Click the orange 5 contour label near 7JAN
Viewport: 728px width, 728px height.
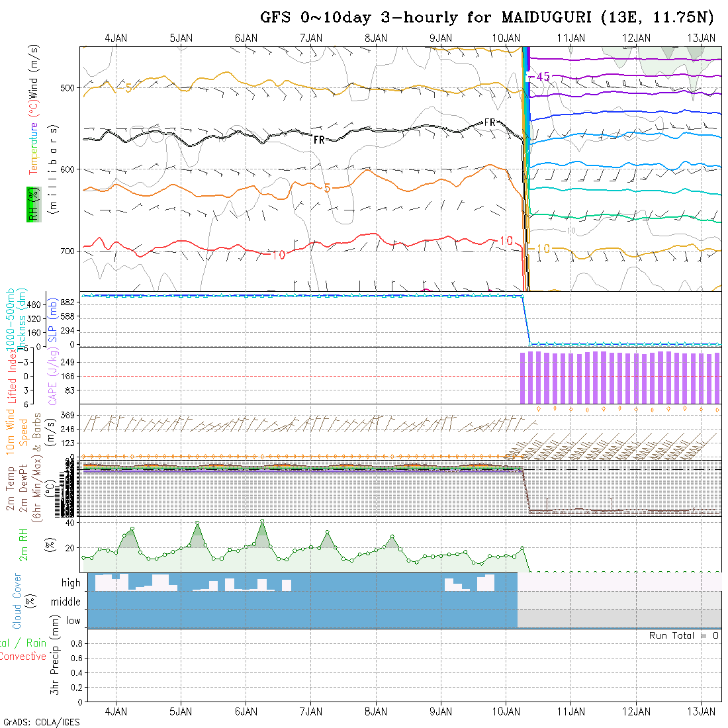point(328,188)
